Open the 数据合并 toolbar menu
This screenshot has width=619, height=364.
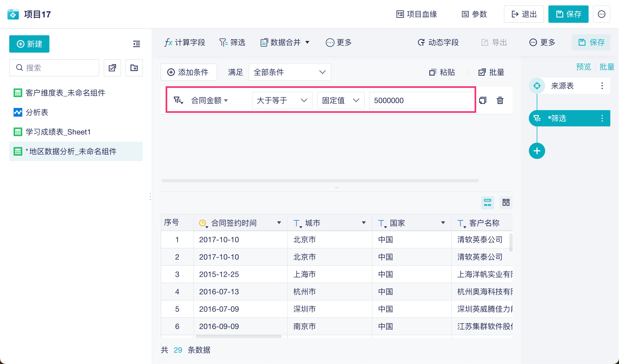[285, 42]
